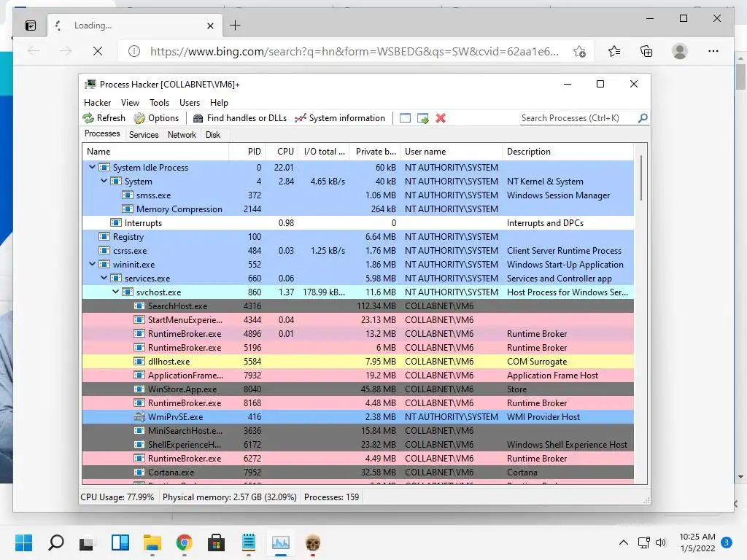
Task: Select the Cortana.exe process row
Action: coord(357,472)
